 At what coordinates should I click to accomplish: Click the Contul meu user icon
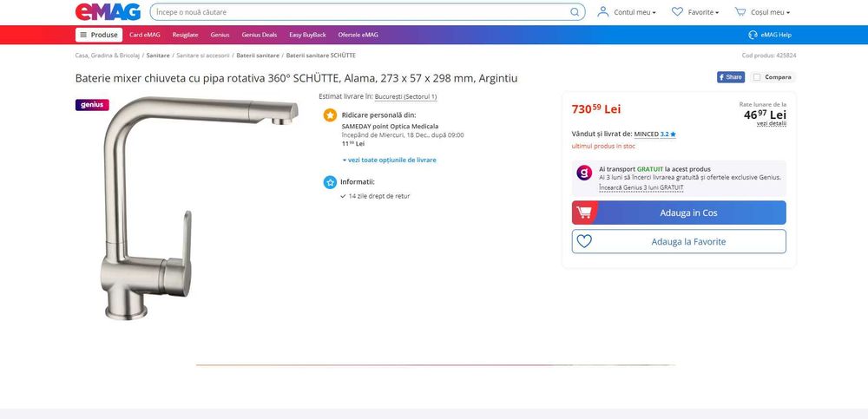point(603,11)
